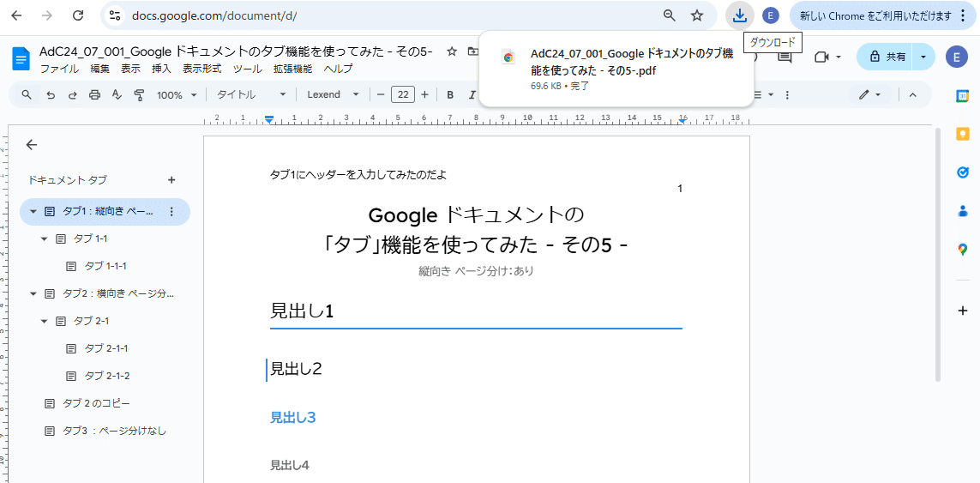Click the 見出し3 heading text

292,417
